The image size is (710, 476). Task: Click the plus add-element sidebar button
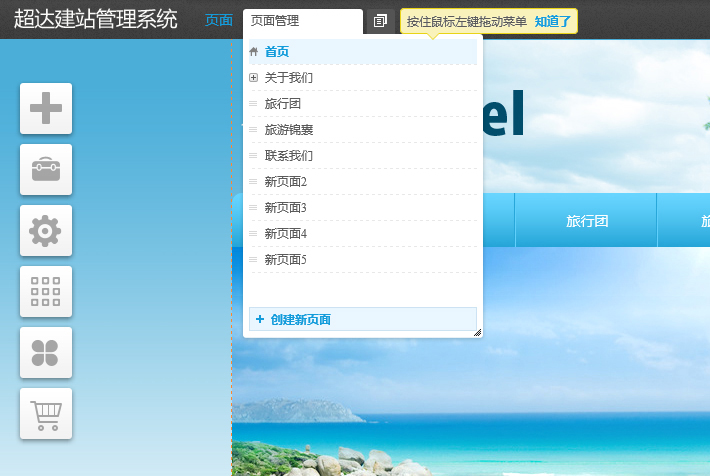click(46, 108)
